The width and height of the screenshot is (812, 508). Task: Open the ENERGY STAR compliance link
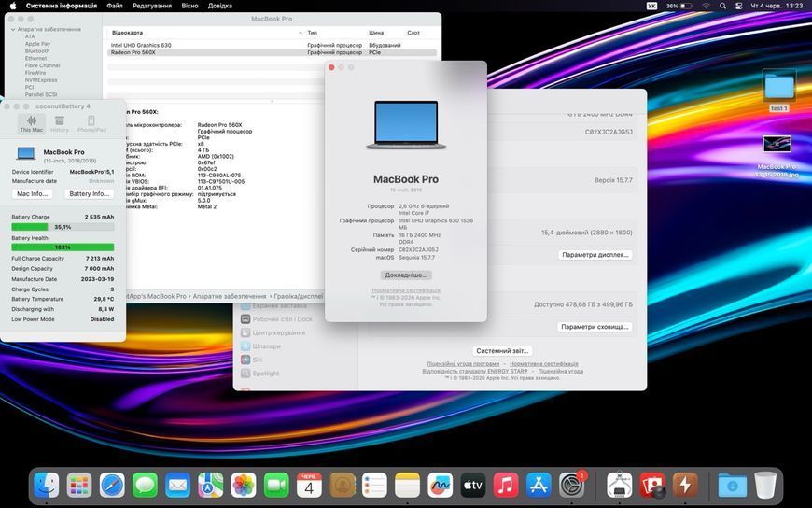click(475, 371)
